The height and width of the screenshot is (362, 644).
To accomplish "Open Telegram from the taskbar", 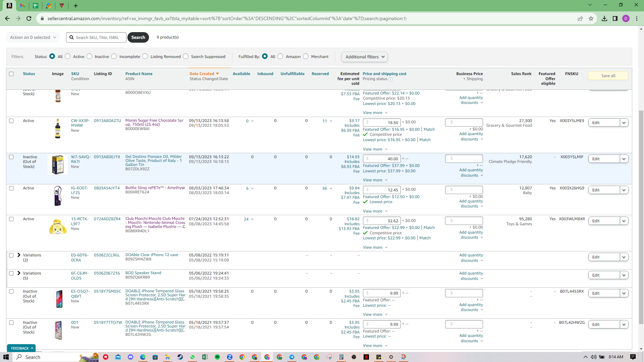I will point(292,357).
